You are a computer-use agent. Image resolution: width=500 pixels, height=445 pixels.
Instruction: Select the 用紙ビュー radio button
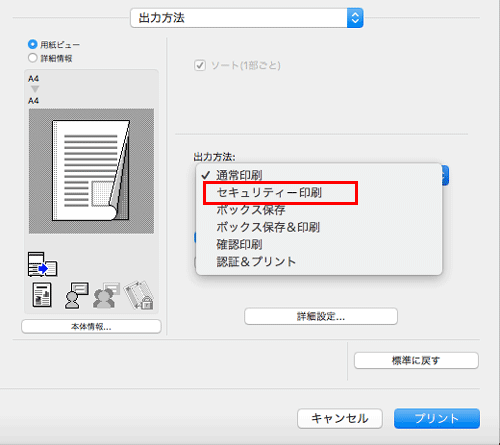(33, 44)
